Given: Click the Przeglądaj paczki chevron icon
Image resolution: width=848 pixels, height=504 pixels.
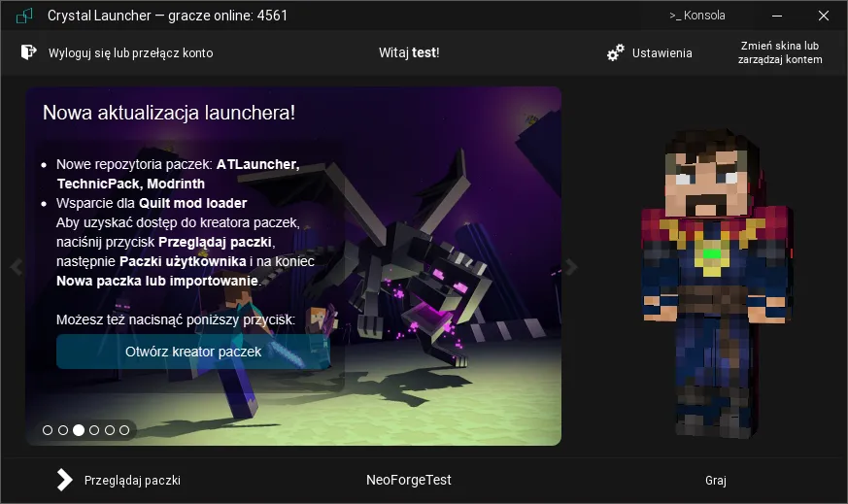Looking at the screenshot, I should coord(64,480).
